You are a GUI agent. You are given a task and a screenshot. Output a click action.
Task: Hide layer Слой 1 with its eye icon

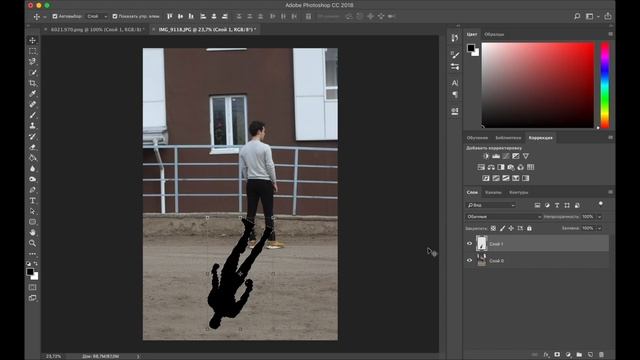coord(469,244)
